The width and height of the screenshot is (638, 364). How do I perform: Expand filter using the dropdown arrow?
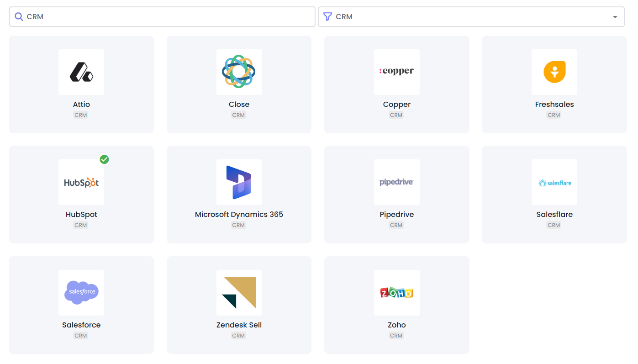(x=615, y=17)
